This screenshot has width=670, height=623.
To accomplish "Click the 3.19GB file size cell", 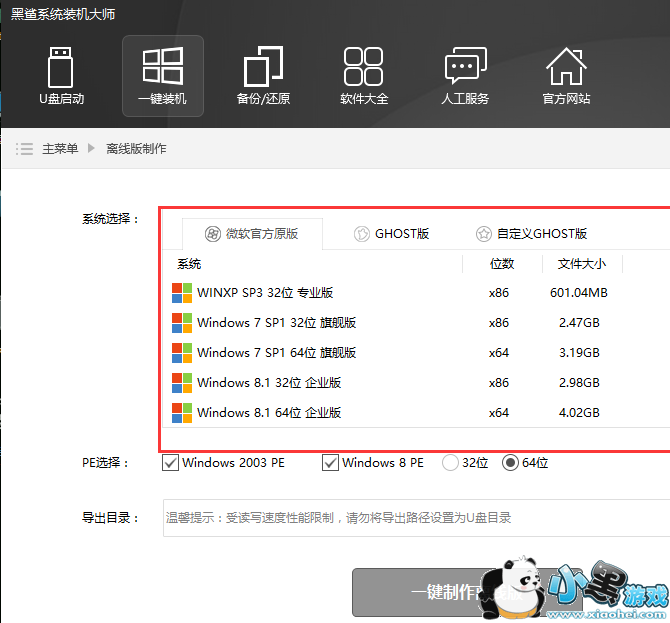I will (579, 353).
